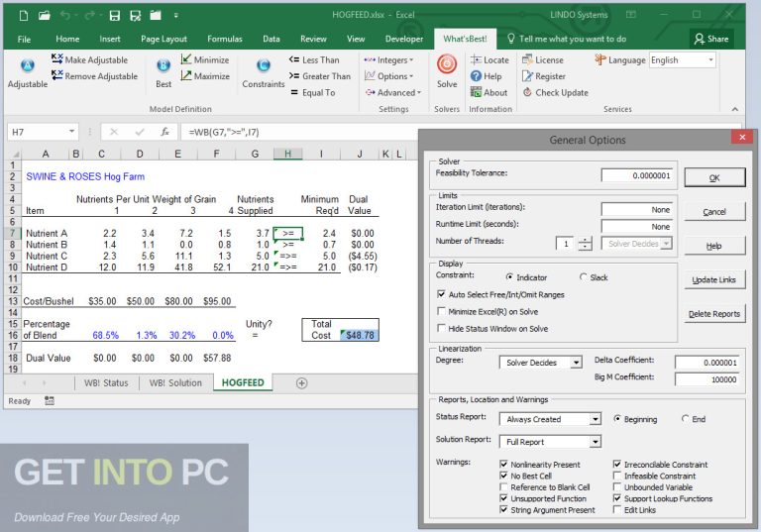Image resolution: width=761 pixels, height=532 pixels.
Task: Click the Help button in General Options
Action: [714, 246]
